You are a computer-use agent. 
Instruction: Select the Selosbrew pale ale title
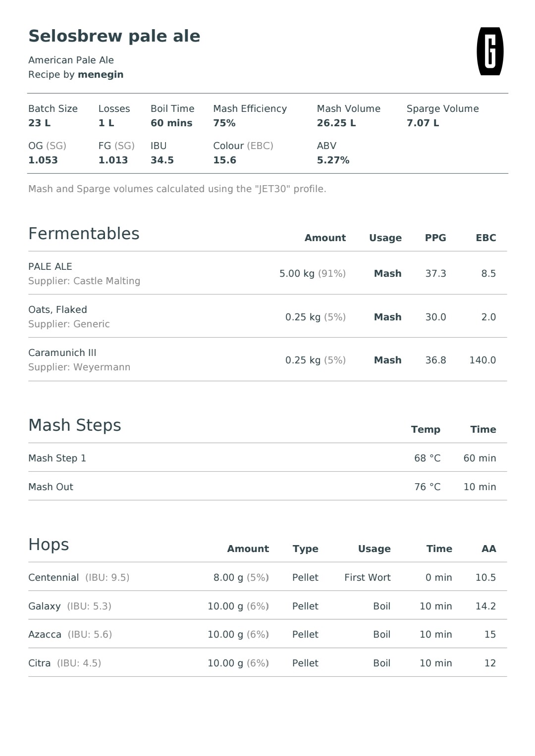[114, 36]
